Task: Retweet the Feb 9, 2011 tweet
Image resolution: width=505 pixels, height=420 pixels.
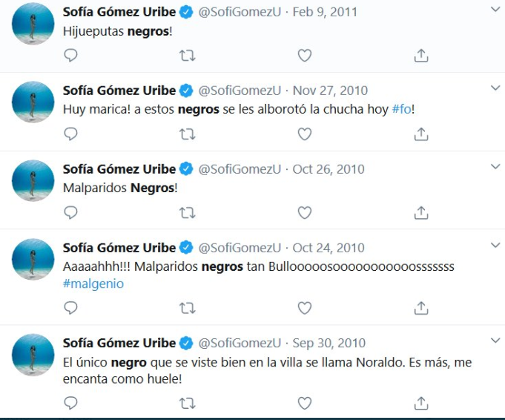Action: tap(188, 56)
